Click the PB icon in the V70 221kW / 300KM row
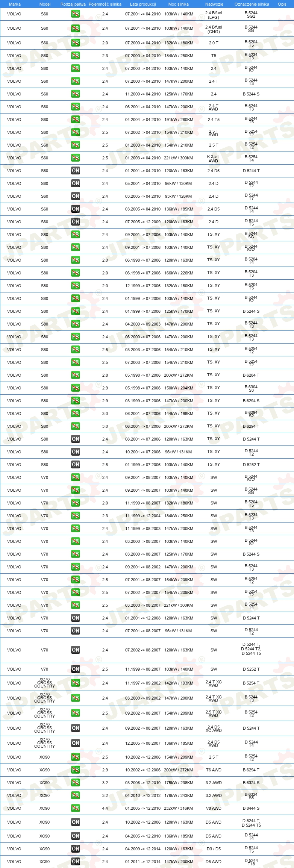Viewport: 294px width, 868px height. point(75,605)
